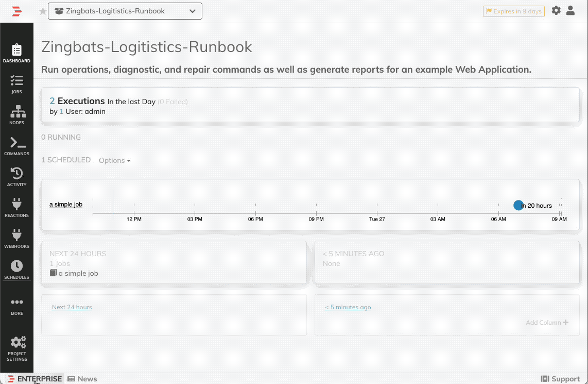This screenshot has width=588, height=384.
Task: Star this project as favorite
Action: point(43,11)
